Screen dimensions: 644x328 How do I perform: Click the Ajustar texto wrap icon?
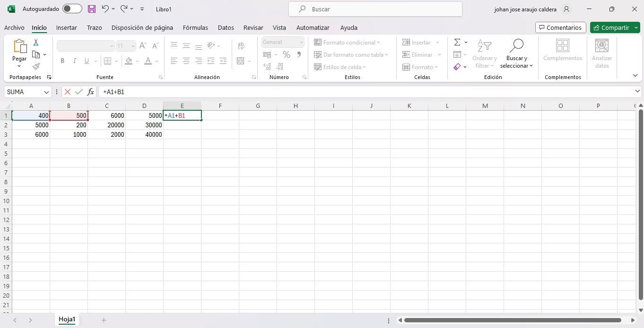click(x=241, y=45)
